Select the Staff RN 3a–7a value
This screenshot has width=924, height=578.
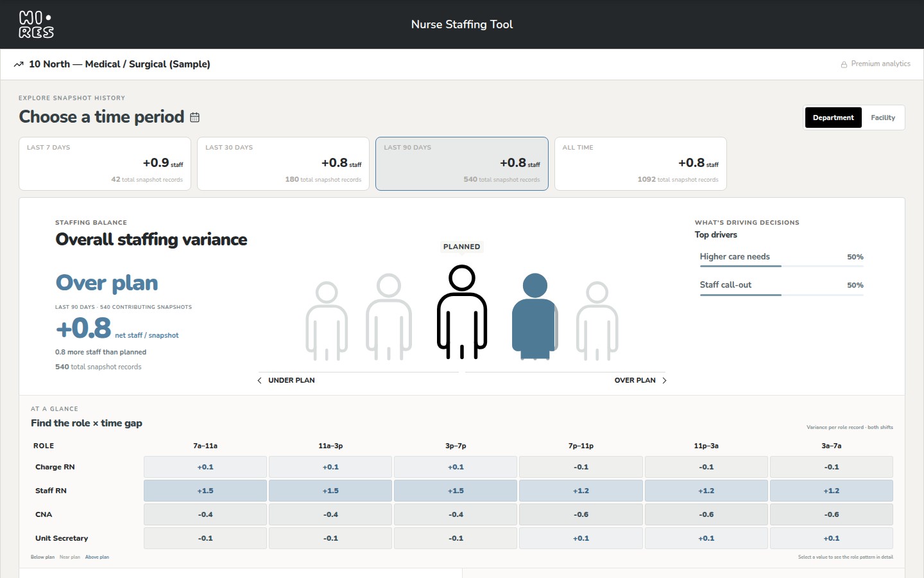(x=832, y=491)
